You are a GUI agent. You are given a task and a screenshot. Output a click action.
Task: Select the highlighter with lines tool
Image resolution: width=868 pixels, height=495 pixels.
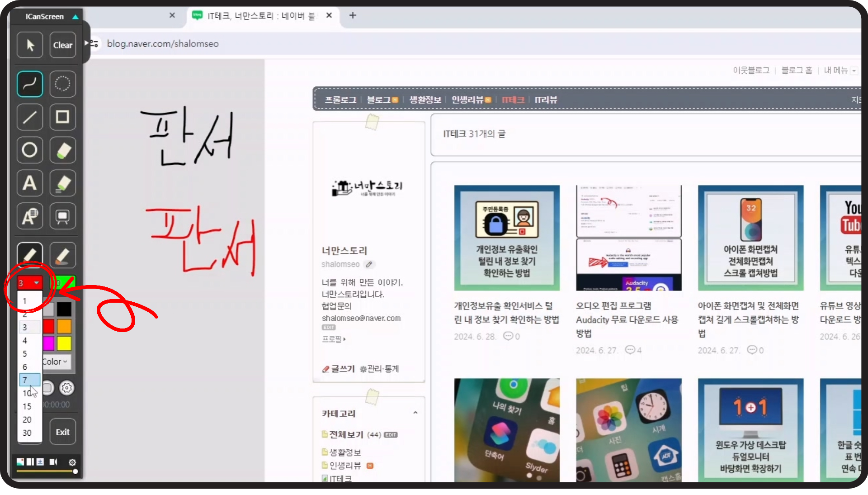pos(62,183)
